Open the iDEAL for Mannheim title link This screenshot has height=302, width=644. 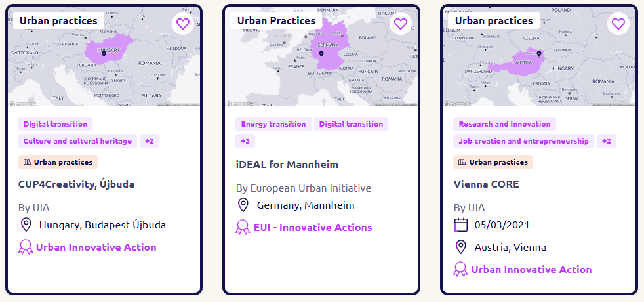287,165
